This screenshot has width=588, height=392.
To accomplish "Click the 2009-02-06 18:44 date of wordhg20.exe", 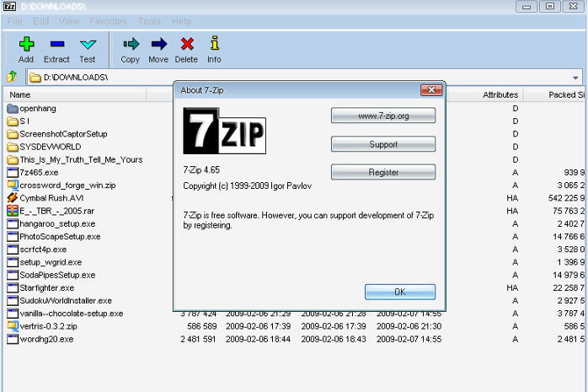I will pos(258,339).
